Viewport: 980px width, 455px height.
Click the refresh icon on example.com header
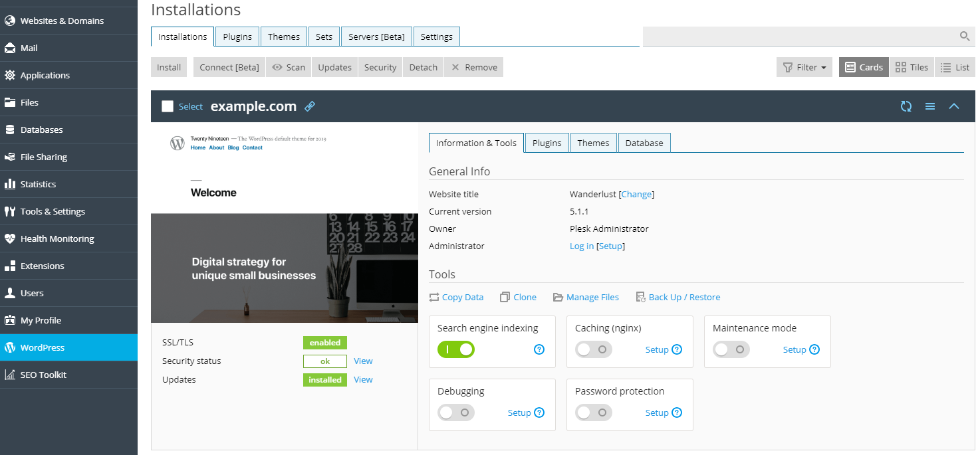906,106
